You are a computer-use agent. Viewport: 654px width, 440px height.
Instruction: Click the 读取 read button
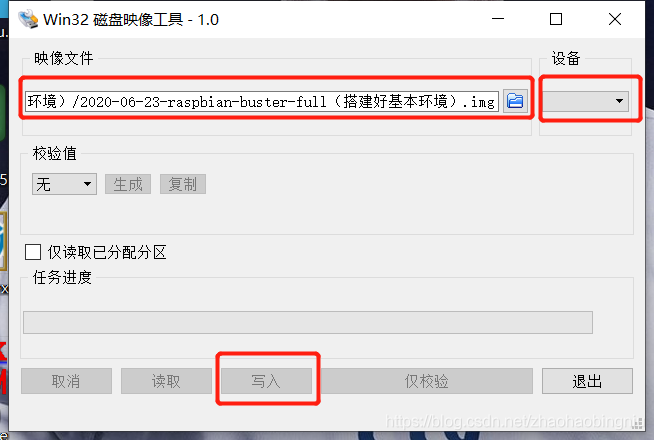click(x=166, y=381)
